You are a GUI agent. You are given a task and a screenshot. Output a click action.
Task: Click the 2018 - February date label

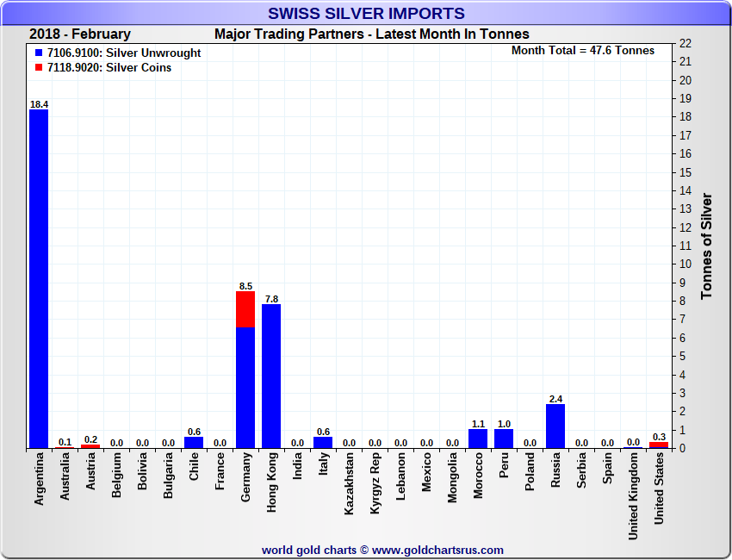point(79,34)
